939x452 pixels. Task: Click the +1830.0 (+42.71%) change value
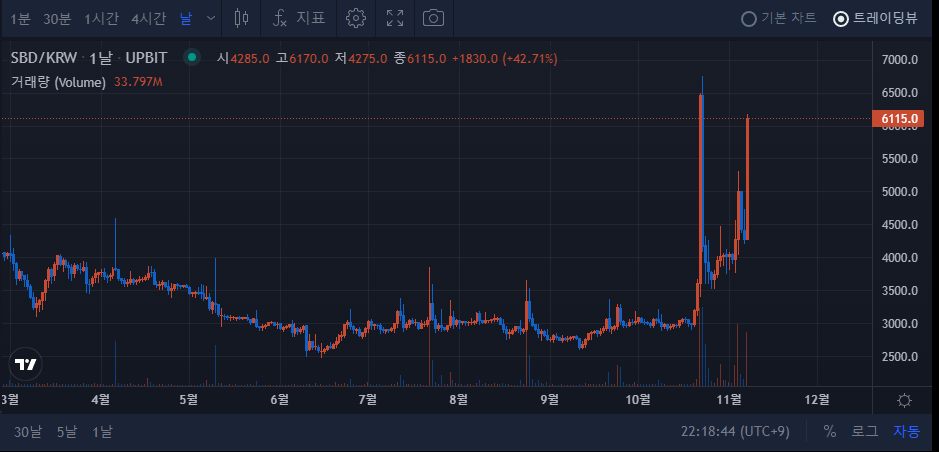[505, 58]
